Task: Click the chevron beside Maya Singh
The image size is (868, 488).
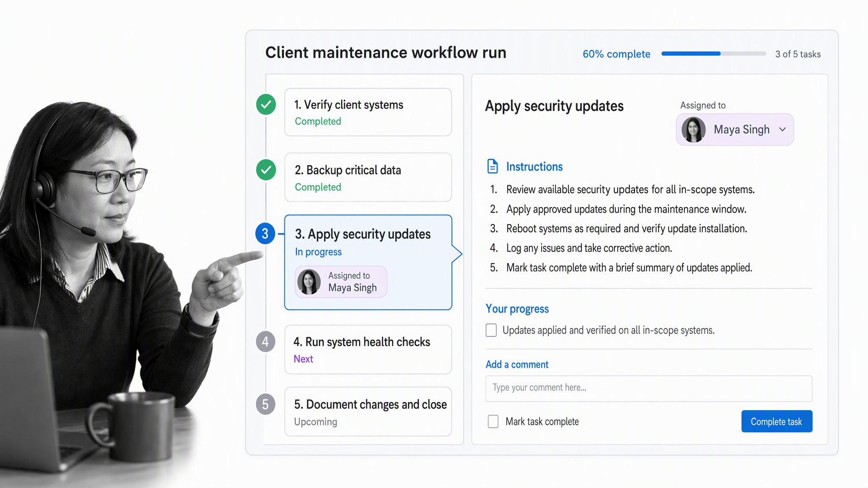Action: pyautogui.click(x=782, y=130)
